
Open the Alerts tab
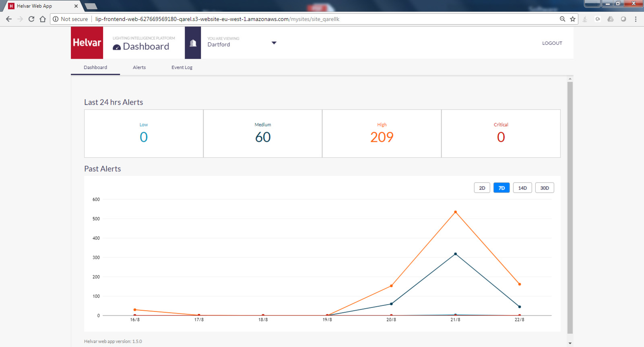coord(139,67)
